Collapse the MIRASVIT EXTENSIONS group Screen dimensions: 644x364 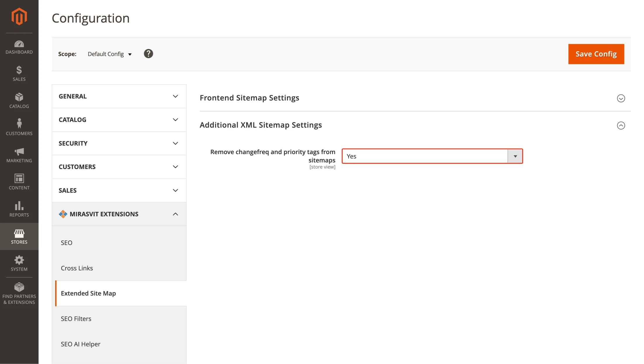[x=119, y=214]
